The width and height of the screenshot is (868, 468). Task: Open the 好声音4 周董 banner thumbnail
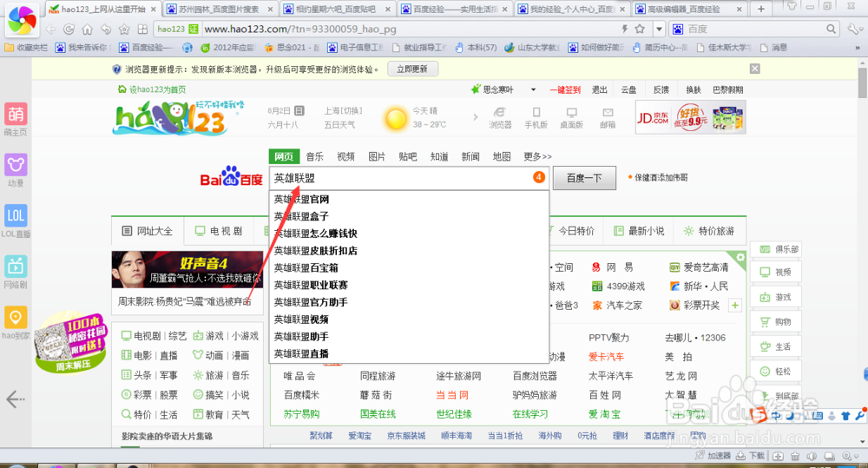click(x=187, y=270)
